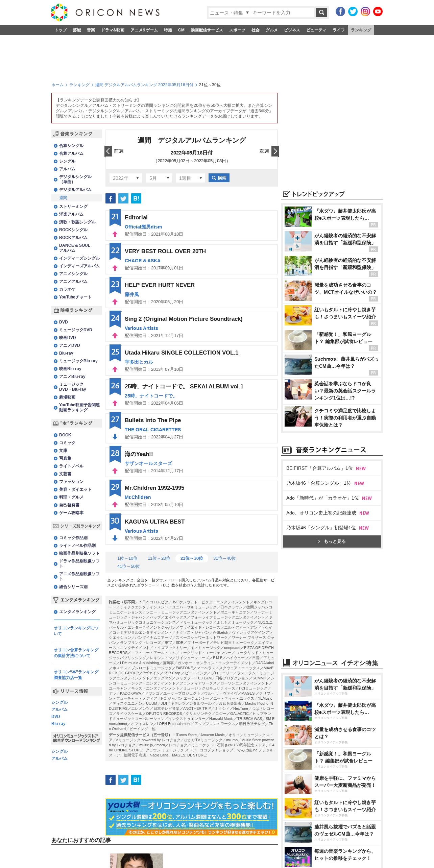Share on Hatena Bookmark below credits text
Screen dimensions: 434x868
pyautogui.click(x=136, y=780)
